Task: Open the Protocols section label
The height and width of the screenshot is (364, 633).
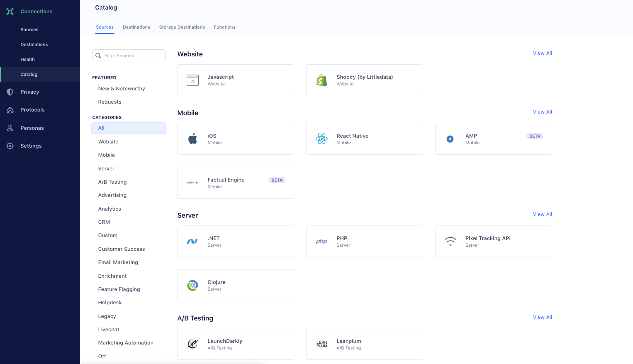Action: point(32,110)
